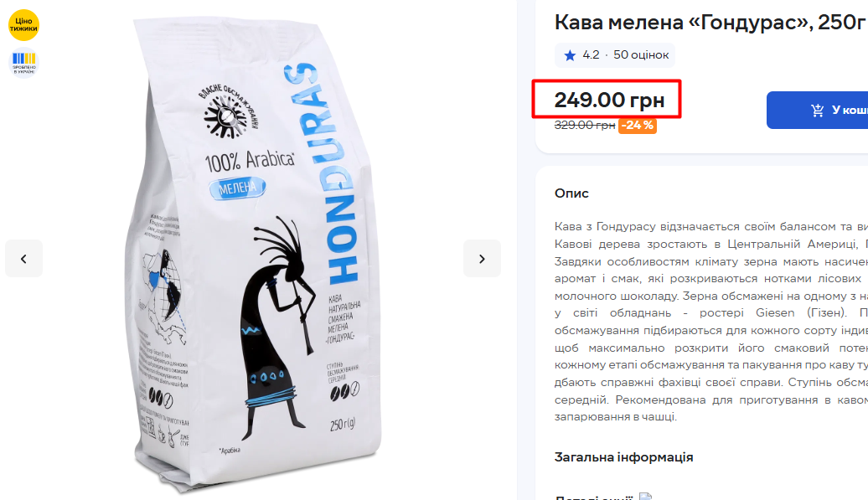Click the blue rating star icon

pos(570,55)
